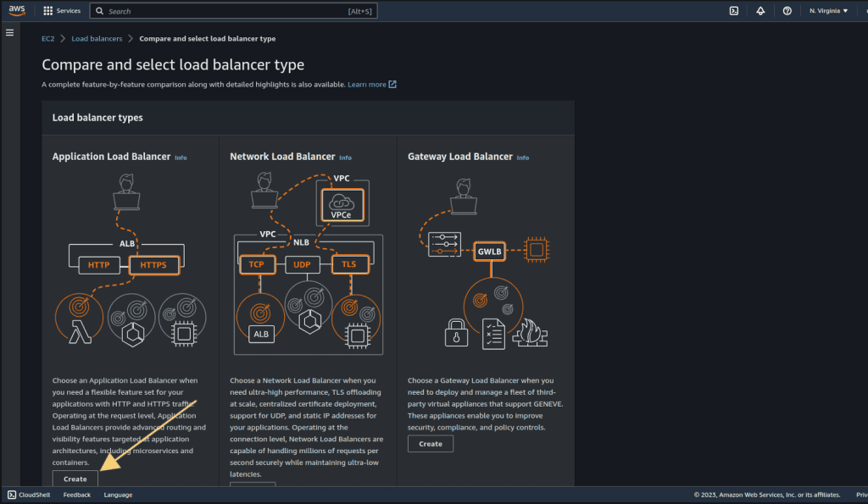Click the checklist document icon in gateway diagram
The width and height of the screenshot is (868, 504).
click(493, 334)
